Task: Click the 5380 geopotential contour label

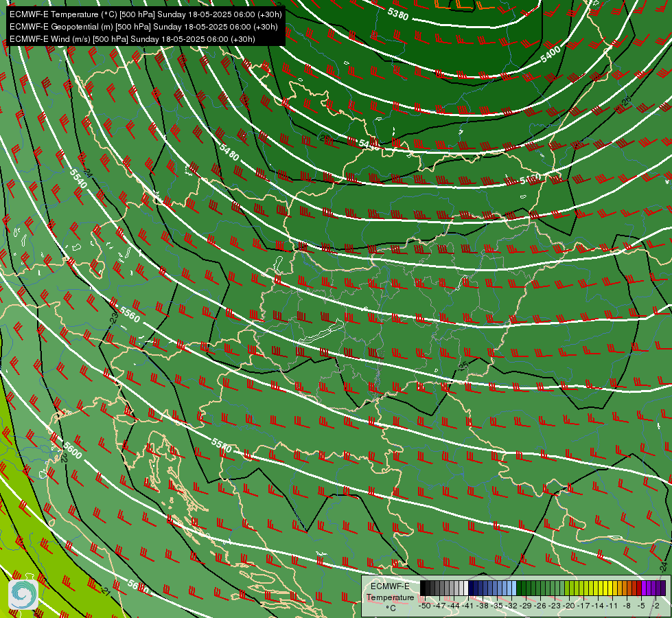Action: coord(397,14)
